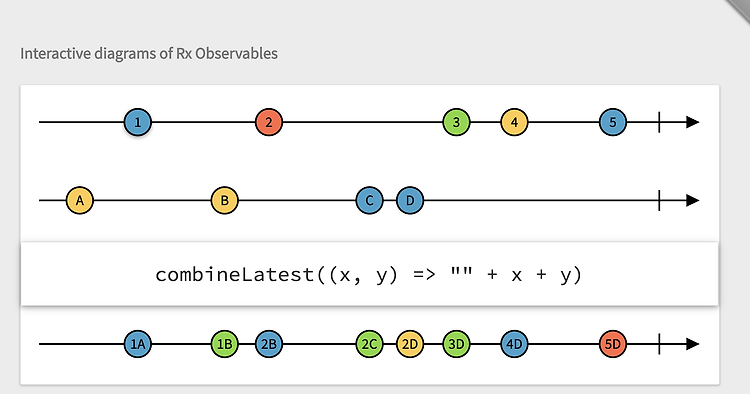Screen dimensions: 750x394
Task: Click the yellow output marble 2D
Action: point(410,344)
